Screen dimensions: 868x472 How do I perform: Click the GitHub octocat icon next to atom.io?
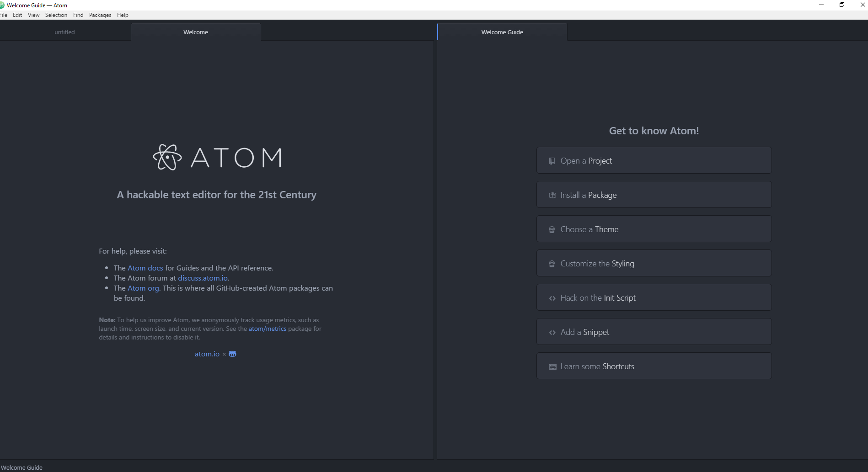click(232, 354)
